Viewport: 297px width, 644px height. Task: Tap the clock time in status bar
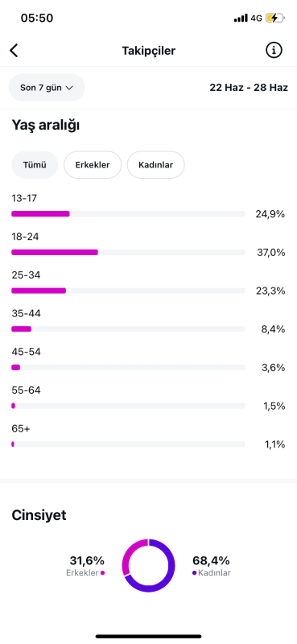[x=37, y=19]
